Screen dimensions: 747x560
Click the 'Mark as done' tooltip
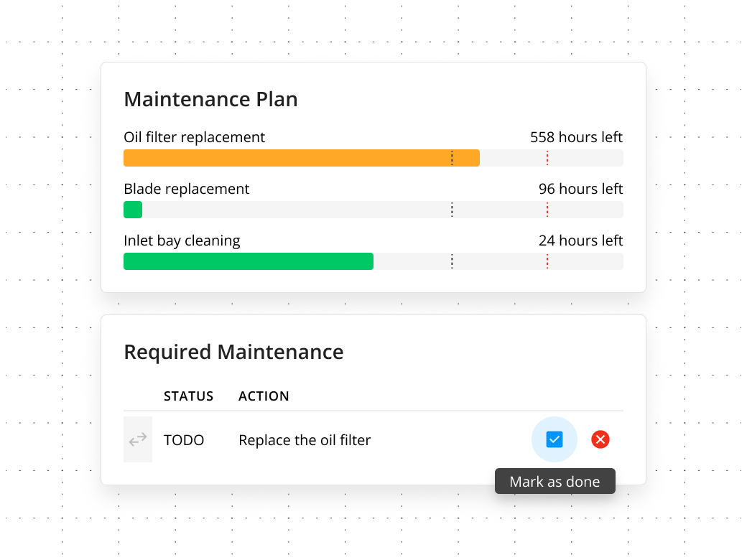coord(555,482)
